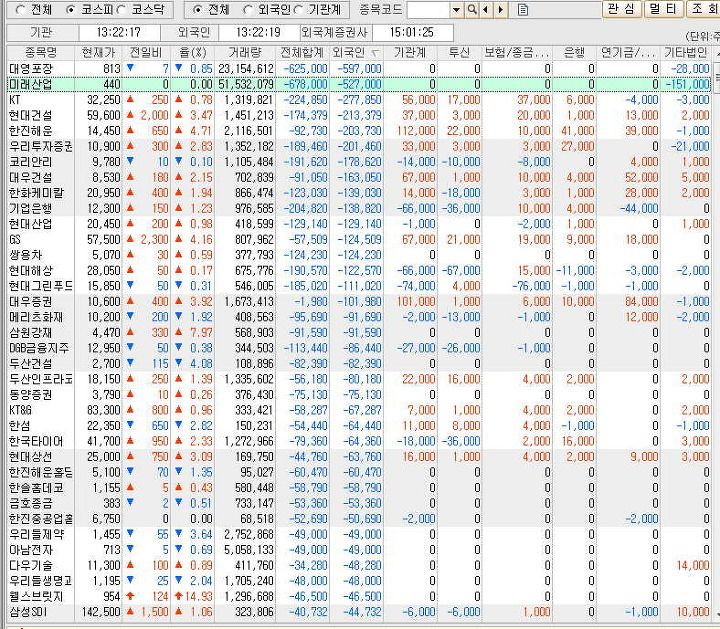720x629 pixels.
Task: Select the 삼원강재 stock name
Action: [30, 333]
